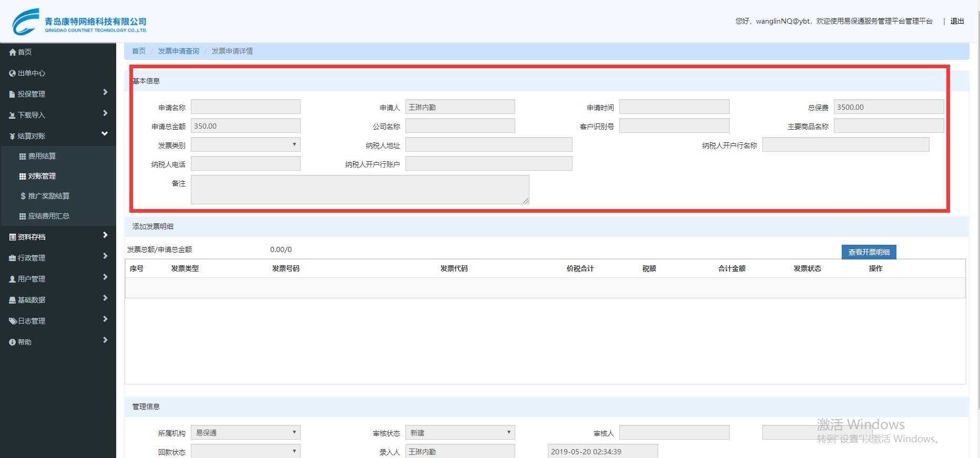Image resolution: width=980 pixels, height=458 pixels.
Task: Select the grid icon next to 费用结算
Action: click(23, 156)
